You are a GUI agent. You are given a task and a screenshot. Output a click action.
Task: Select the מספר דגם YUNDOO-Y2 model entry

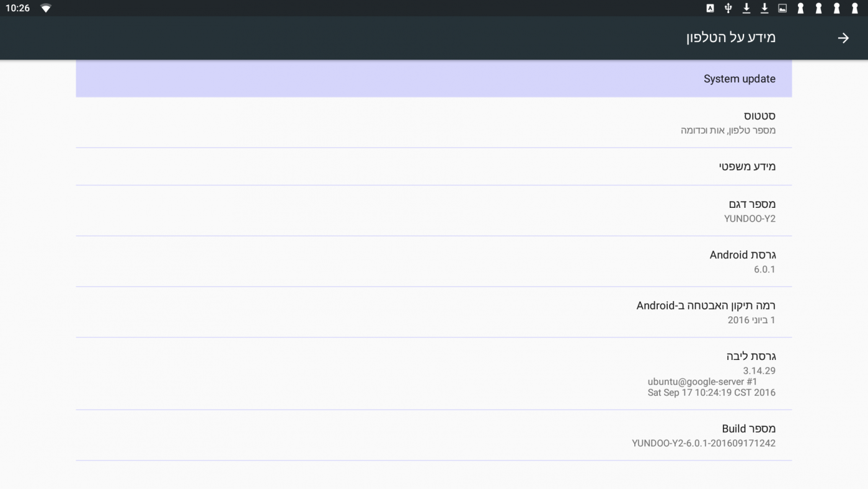point(433,210)
